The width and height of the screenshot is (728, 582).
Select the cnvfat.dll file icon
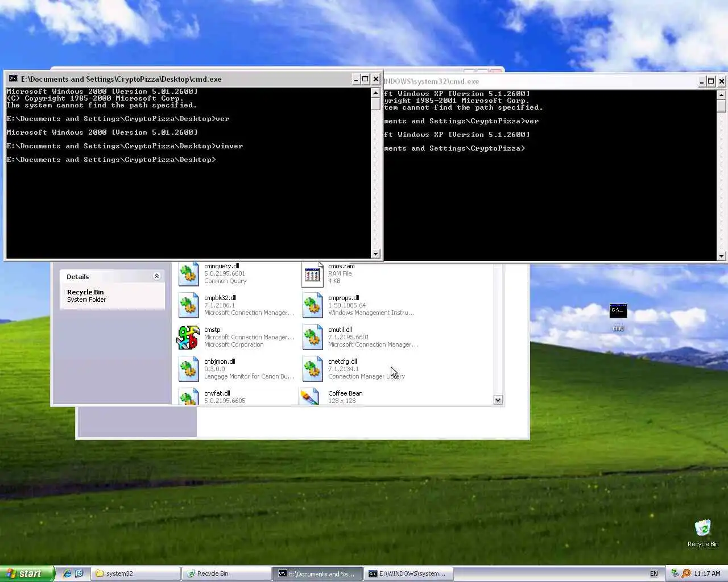click(189, 397)
